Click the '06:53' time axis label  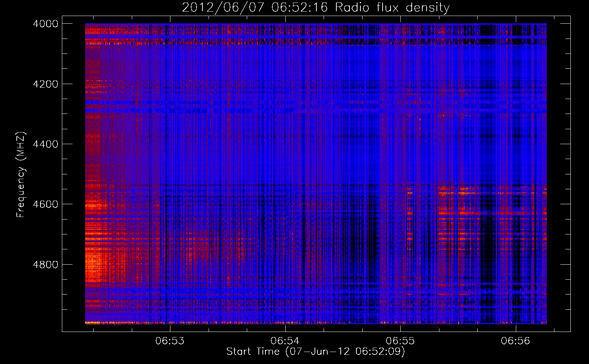pyautogui.click(x=170, y=341)
